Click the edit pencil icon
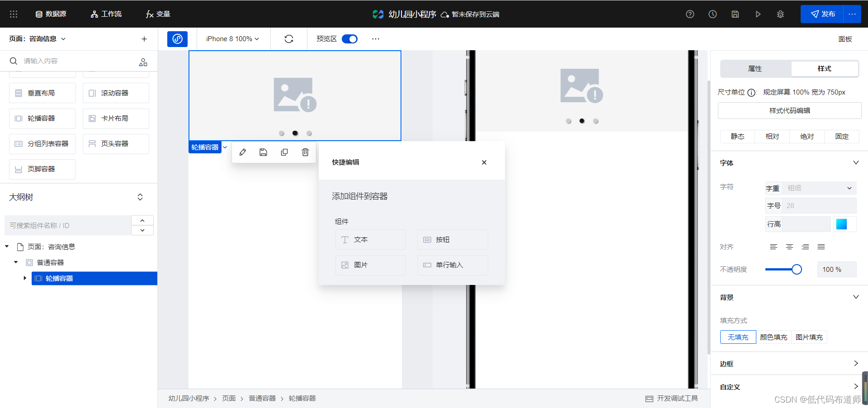The height and width of the screenshot is (408, 868). 243,152
